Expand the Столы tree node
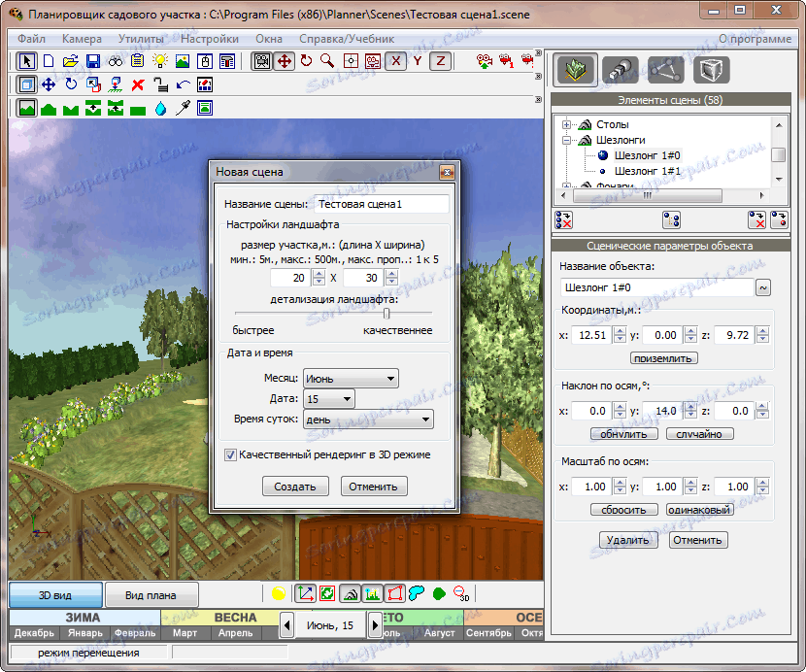The width and height of the screenshot is (806, 672). pyautogui.click(x=566, y=124)
